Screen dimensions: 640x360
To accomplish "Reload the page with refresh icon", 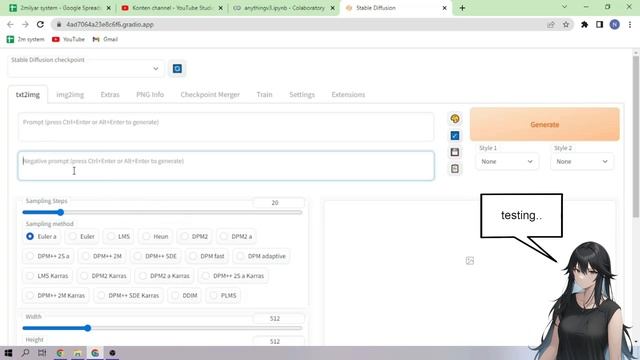I will coord(40,24).
